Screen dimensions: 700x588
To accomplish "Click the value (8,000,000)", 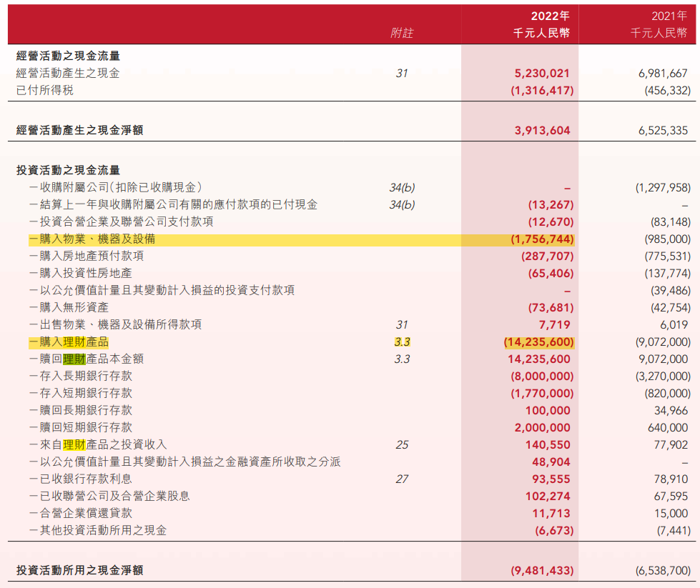I will tap(542, 376).
